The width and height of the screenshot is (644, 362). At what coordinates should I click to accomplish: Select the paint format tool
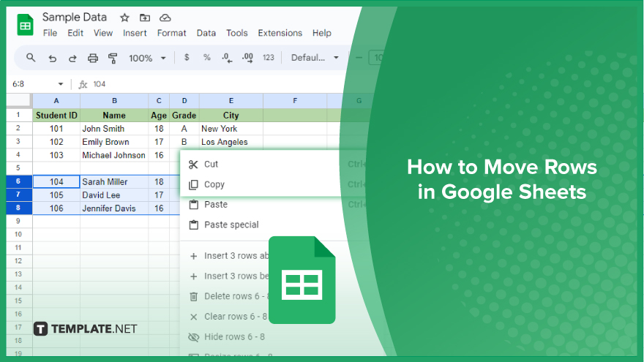113,59
